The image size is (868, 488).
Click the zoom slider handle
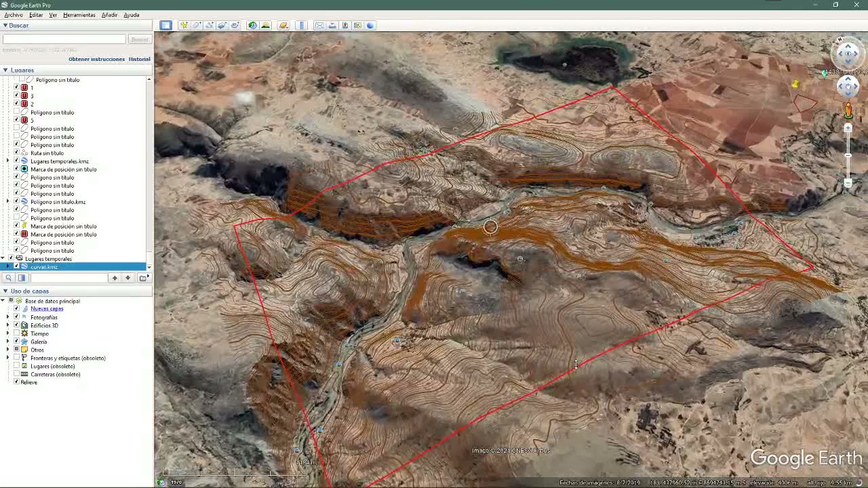(x=848, y=155)
